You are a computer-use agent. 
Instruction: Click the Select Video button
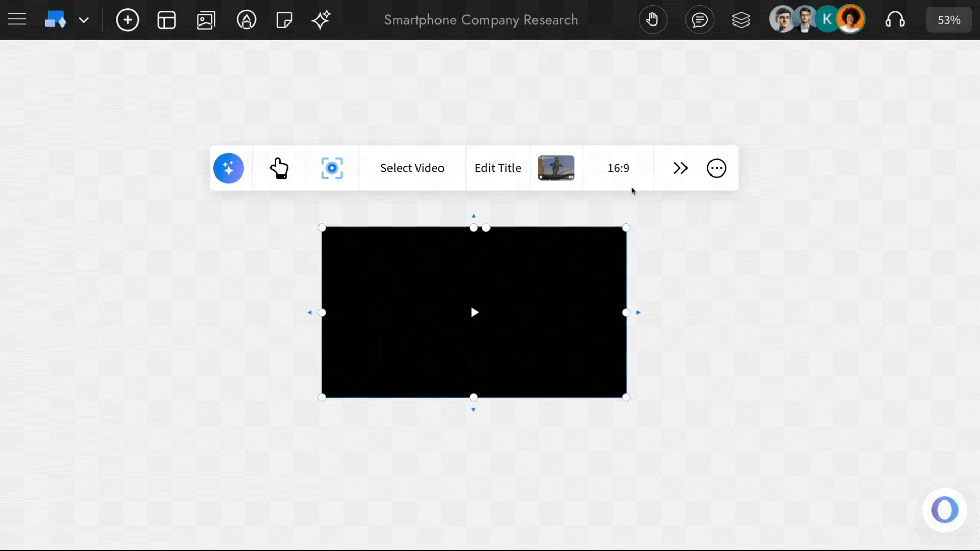412,168
